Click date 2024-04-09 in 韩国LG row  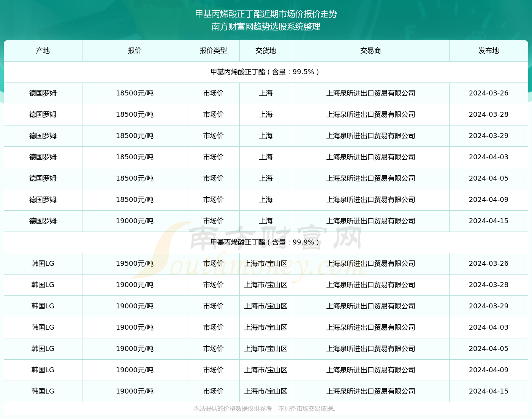489,370
